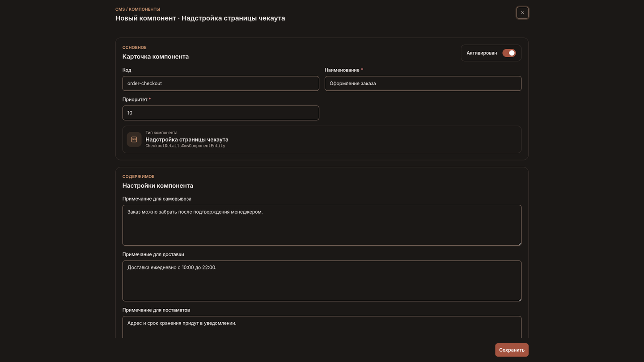Grab the pickup note textarea resize handle

[x=519, y=243]
